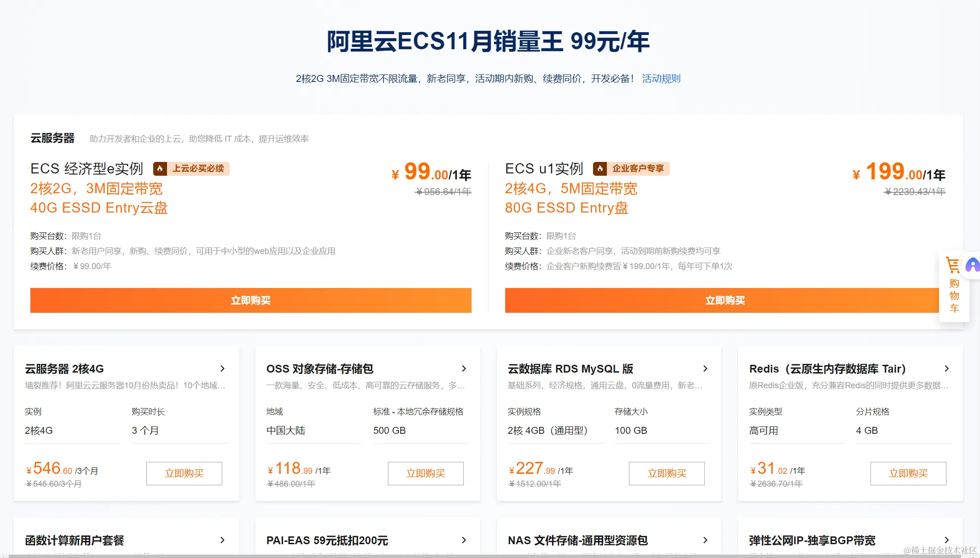Click the ¥199.00/1年 price

point(899,172)
